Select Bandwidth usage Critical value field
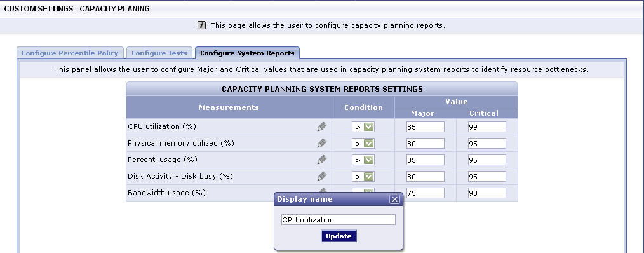The width and height of the screenshot is (644, 253). point(486,193)
